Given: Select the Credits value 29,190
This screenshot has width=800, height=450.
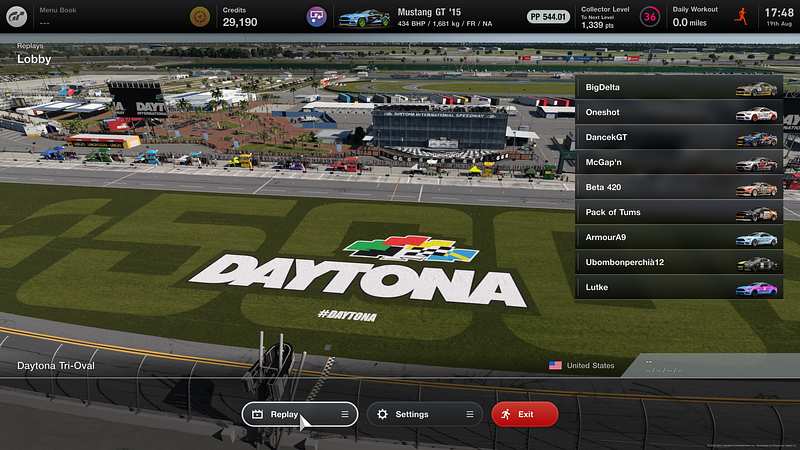Looking at the screenshot, I should [x=240, y=22].
